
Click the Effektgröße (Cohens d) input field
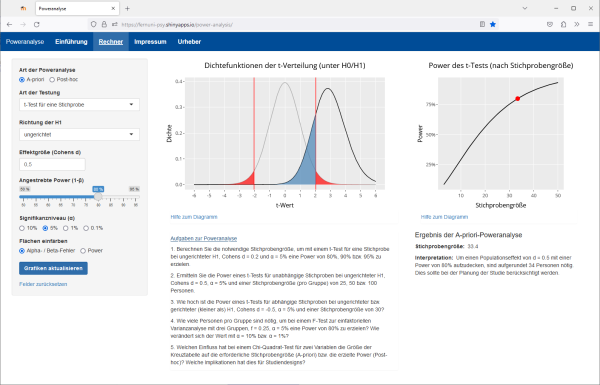click(x=52, y=164)
